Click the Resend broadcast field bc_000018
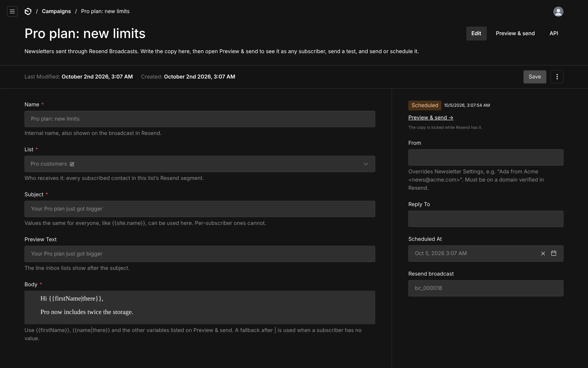The image size is (588, 368). pyautogui.click(x=486, y=288)
